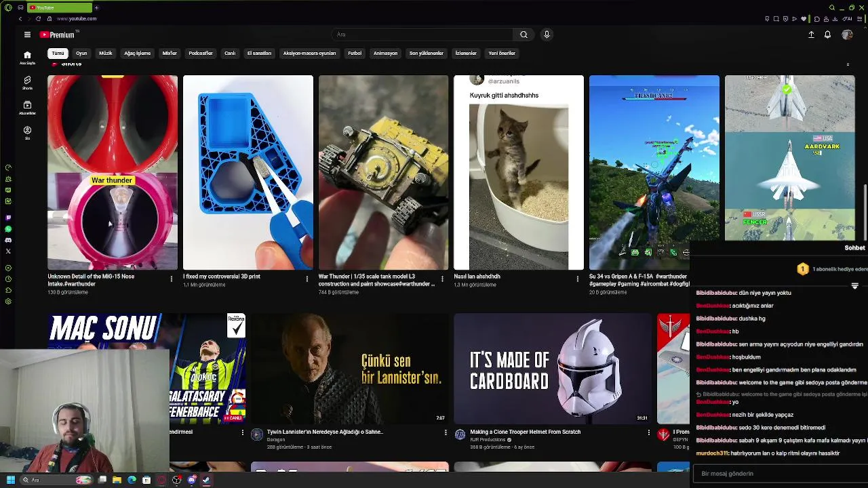This screenshot has height=488, width=868.
Task: Select the Canlı filter chip
Action: coord(230,53)
